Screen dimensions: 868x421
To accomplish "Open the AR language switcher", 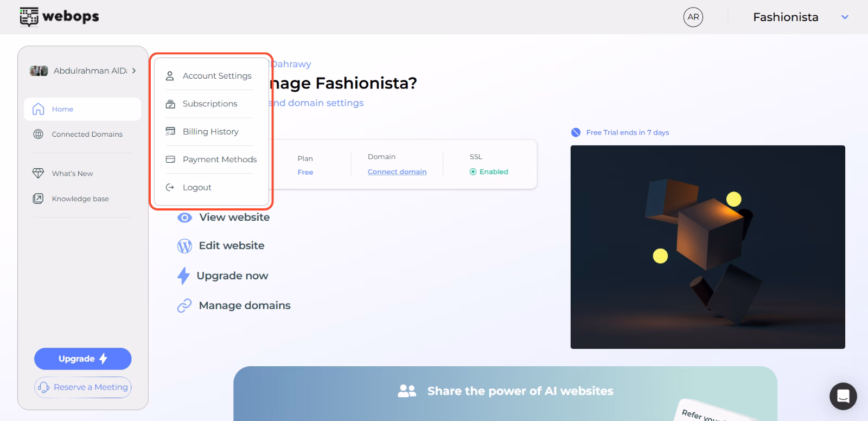I will tap(693, 17).
